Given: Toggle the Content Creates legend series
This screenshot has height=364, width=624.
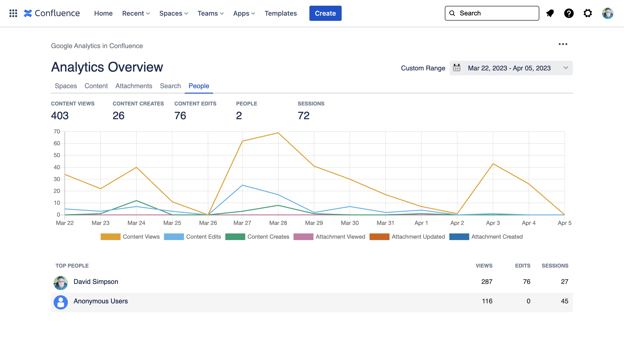Looking at the screenshot, I should point(235,237).
